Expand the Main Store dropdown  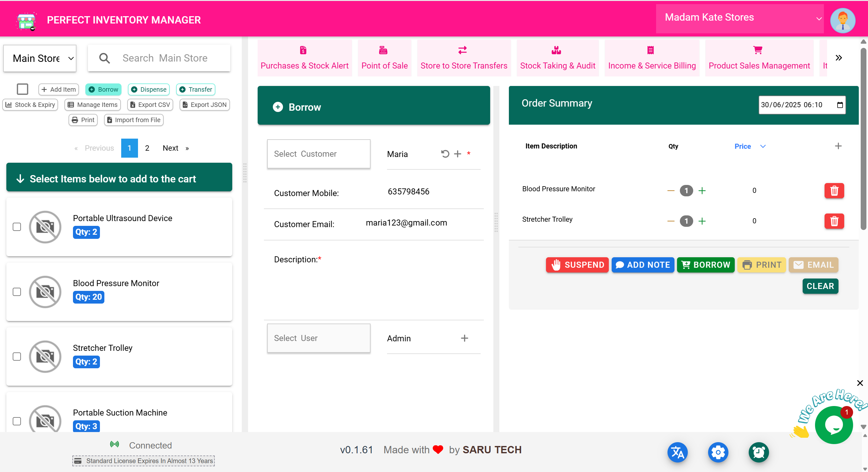[x=40, y=58]
